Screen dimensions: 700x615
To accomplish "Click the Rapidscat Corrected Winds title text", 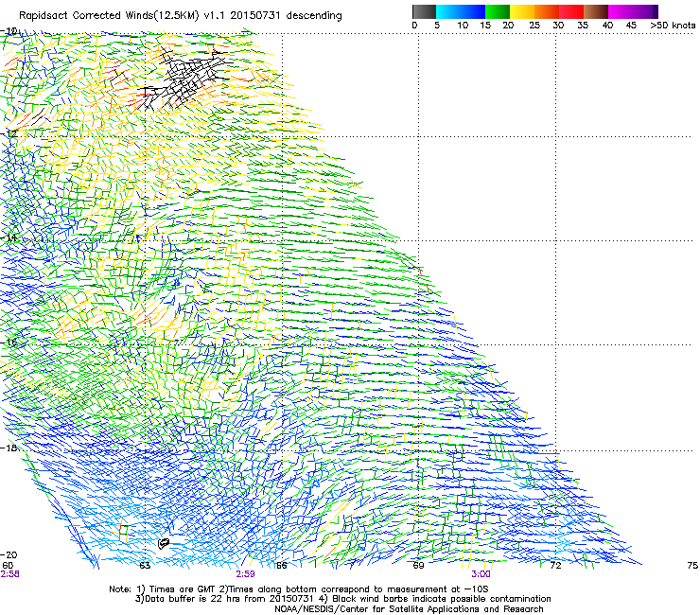I will pyautogui.click(x=181, y=16).
